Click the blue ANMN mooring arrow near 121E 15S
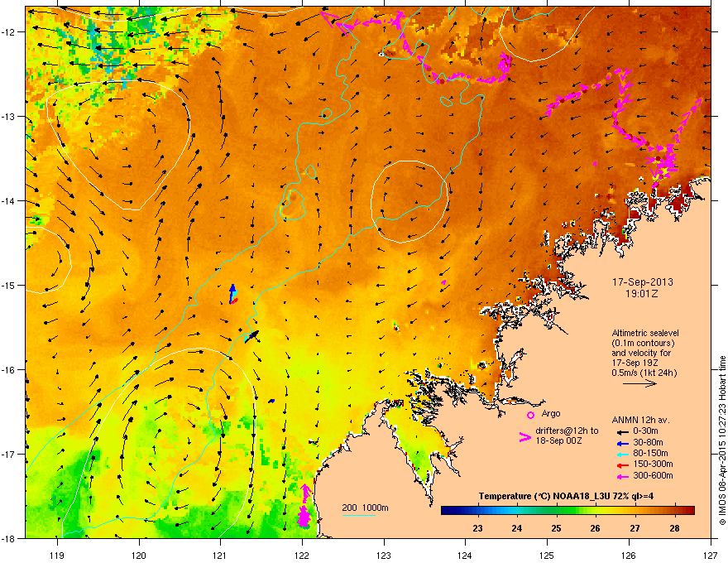The width and height of the screenshot is (728, 563). (x=232, y=294)
